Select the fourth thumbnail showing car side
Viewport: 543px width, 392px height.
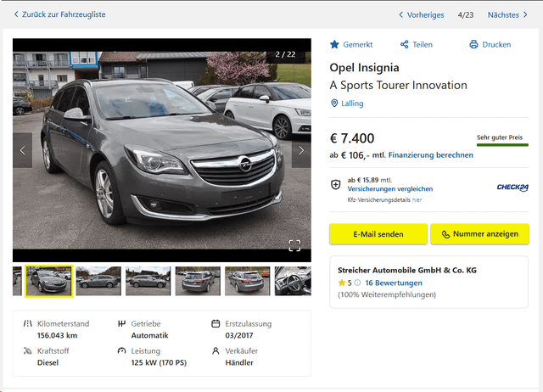click(x=148, y=281)
